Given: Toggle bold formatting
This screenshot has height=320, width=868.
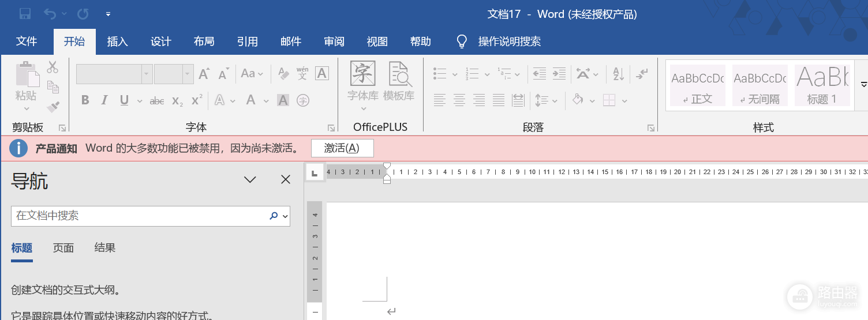Looking at the screenshot, I should [85, 100].
